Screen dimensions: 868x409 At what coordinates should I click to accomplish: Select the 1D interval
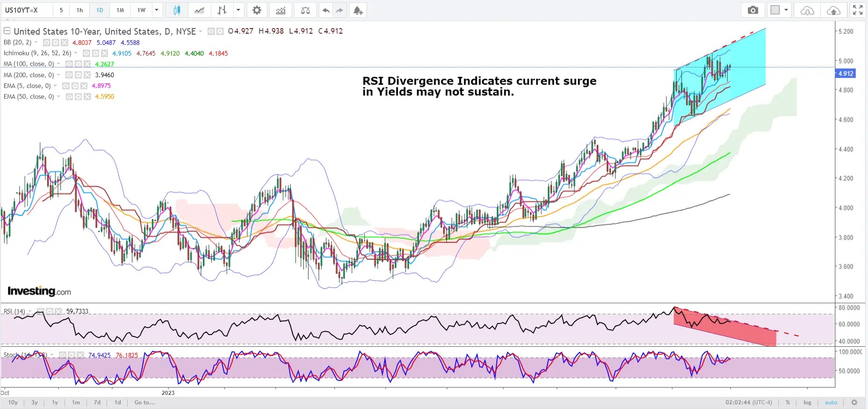(100, 10)
